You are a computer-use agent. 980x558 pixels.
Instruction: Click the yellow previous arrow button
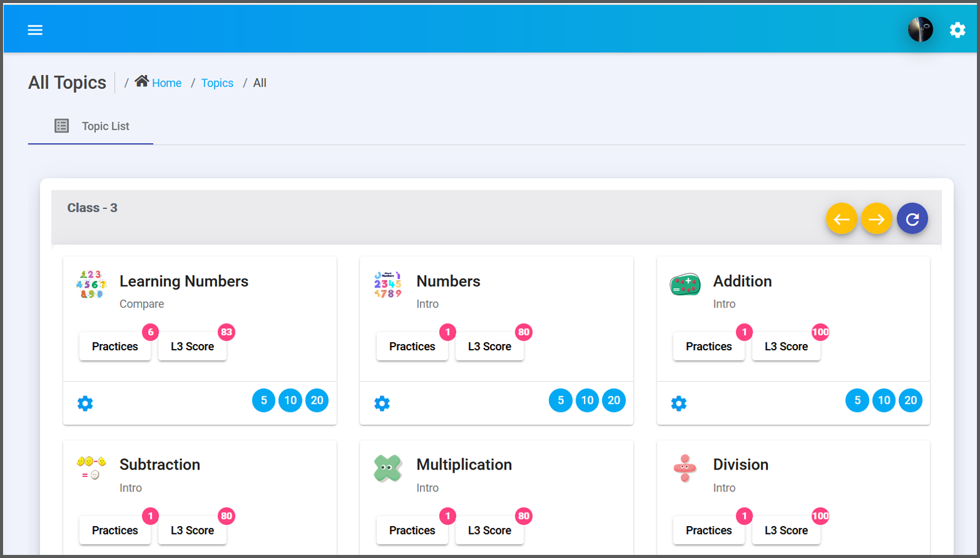tap(841, 219)
